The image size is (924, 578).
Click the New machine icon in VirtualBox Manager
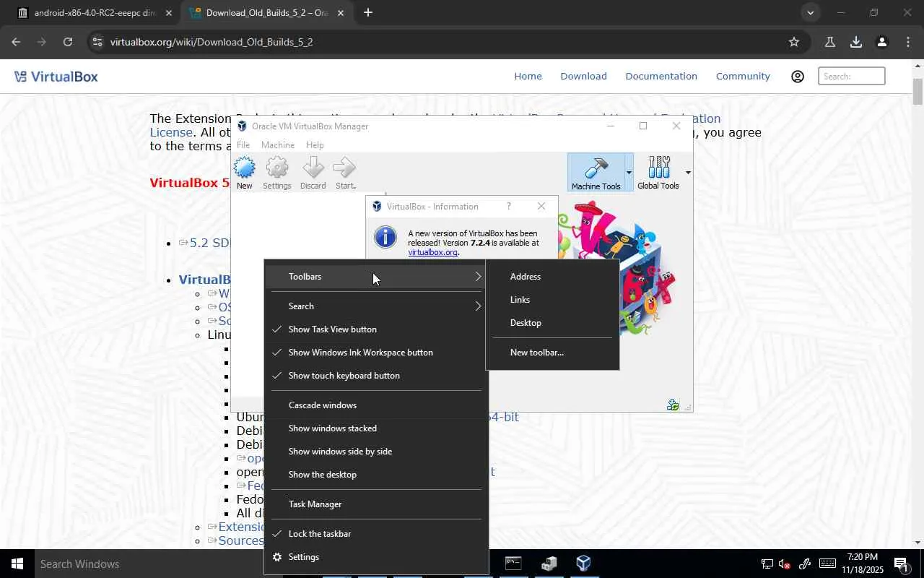coord(245,168)
